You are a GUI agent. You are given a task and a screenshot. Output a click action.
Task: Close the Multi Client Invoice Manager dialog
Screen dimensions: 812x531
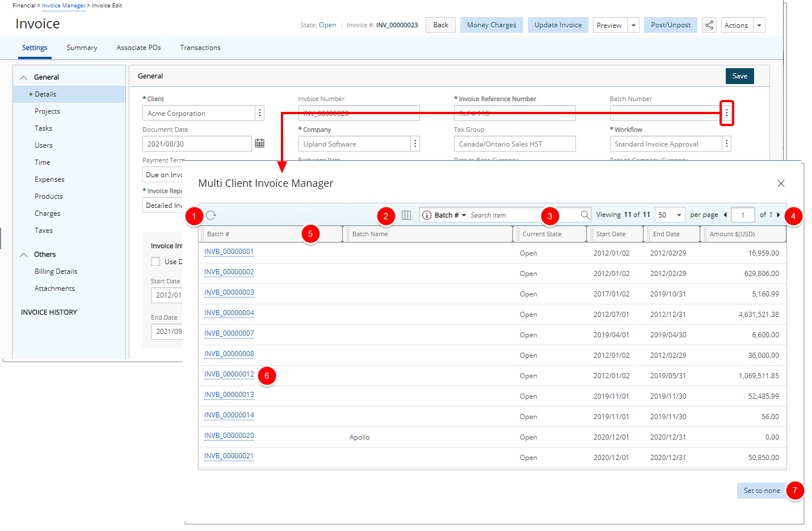[781, 183]
